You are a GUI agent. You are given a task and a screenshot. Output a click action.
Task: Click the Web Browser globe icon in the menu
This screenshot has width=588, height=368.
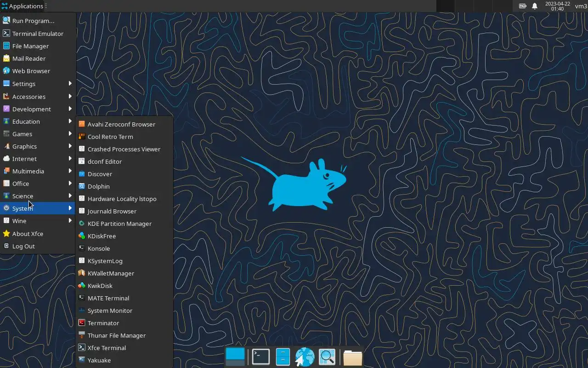pyautogui.click(x=6, y=71)
